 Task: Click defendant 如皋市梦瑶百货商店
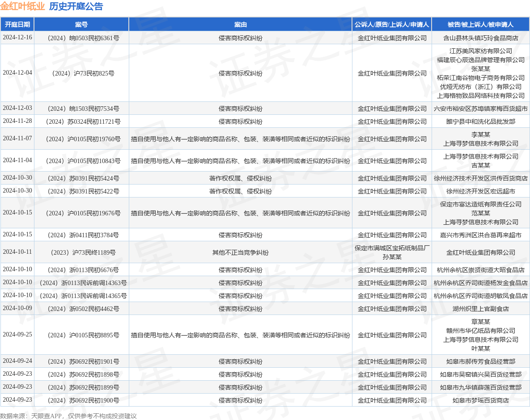coord(481,400)
